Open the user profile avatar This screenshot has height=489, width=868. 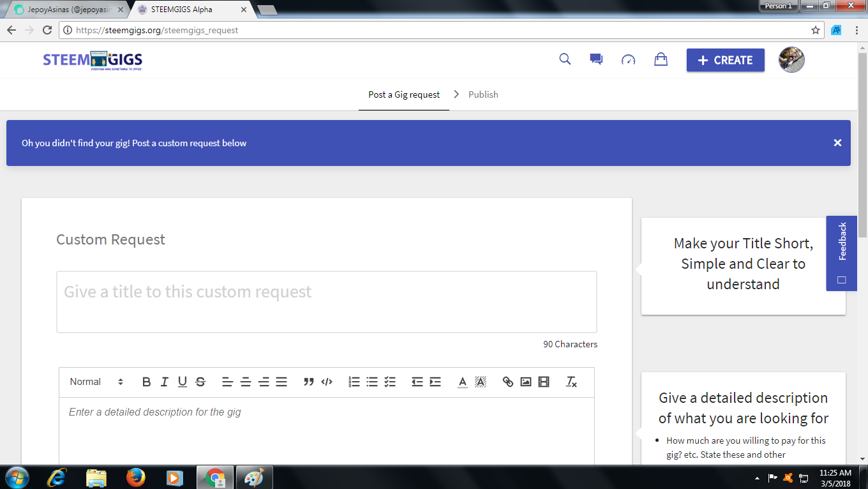791,59
